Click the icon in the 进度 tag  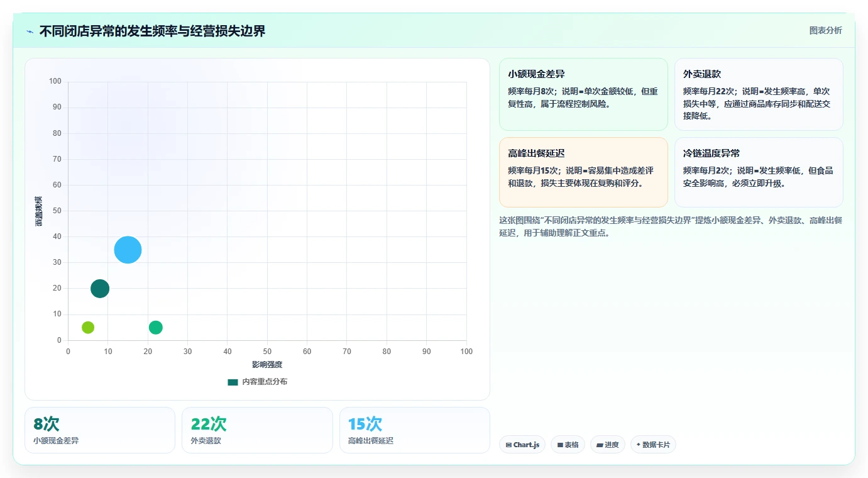(600, 445)
